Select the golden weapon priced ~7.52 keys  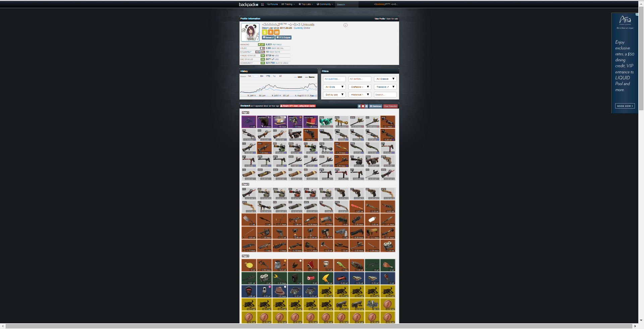[341, 122]
